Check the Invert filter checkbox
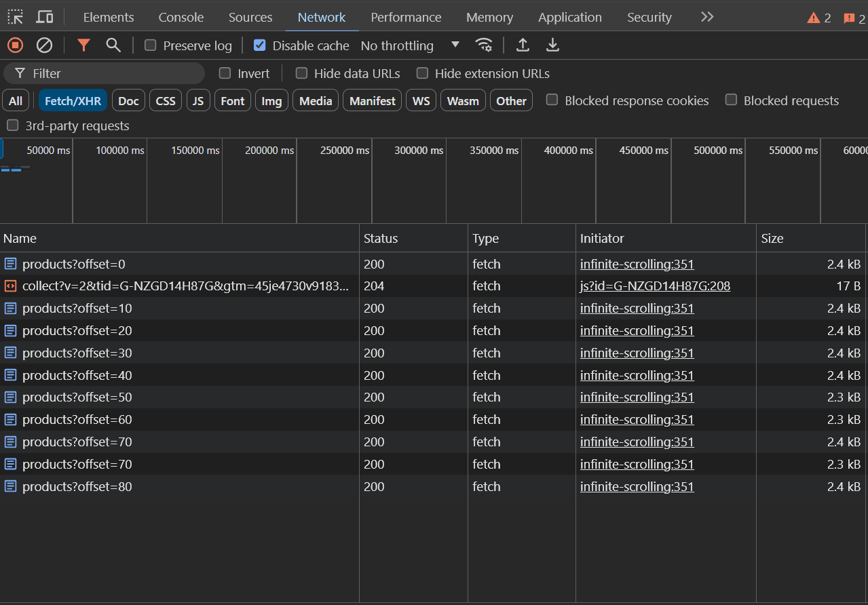 [225, 73]
